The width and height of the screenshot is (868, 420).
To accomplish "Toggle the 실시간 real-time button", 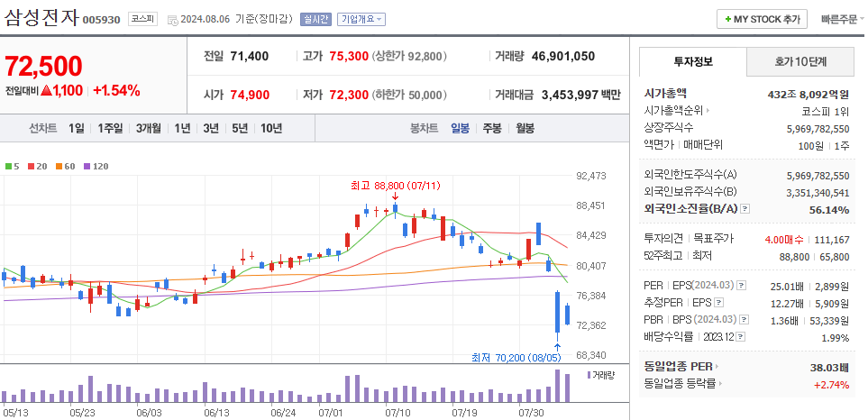I will [x=315, y=19].
